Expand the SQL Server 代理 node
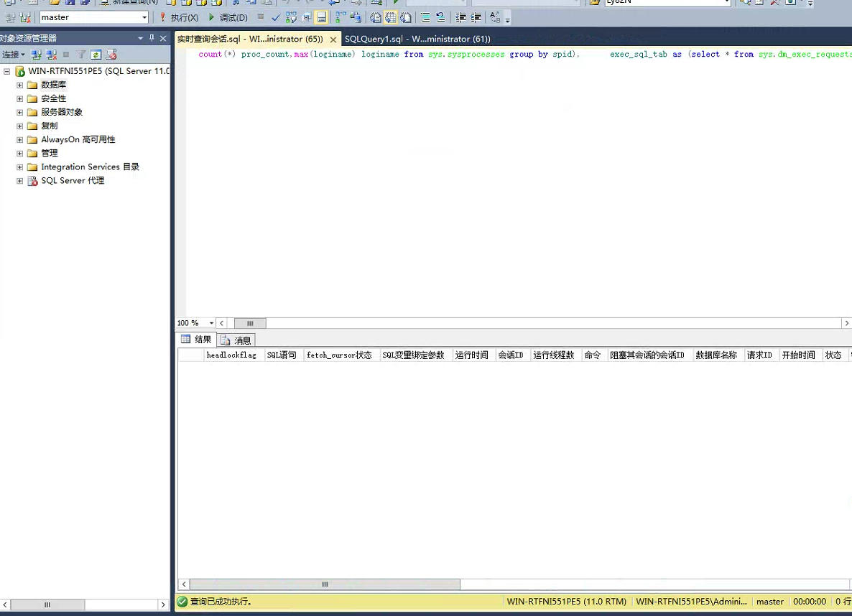Image resolution: width=852 pixels, height=616 pixels. pyautogui.click(x=20, y=181)
